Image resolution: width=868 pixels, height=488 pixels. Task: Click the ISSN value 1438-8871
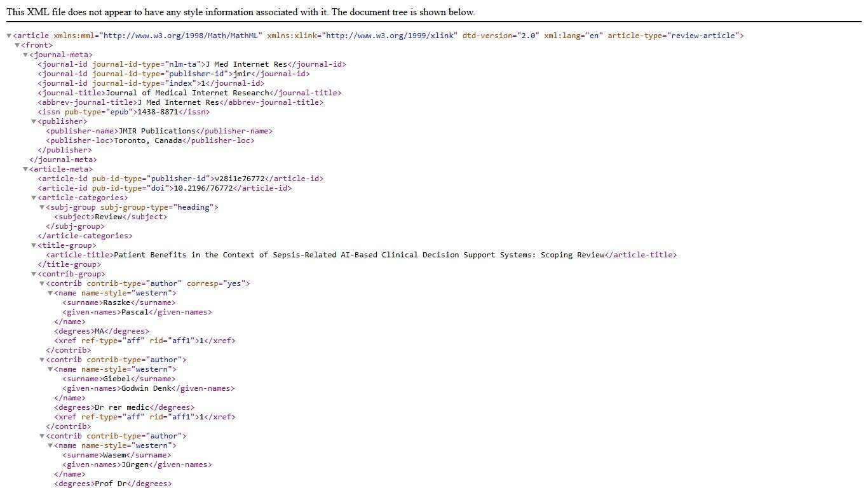(x=158, y=112)
